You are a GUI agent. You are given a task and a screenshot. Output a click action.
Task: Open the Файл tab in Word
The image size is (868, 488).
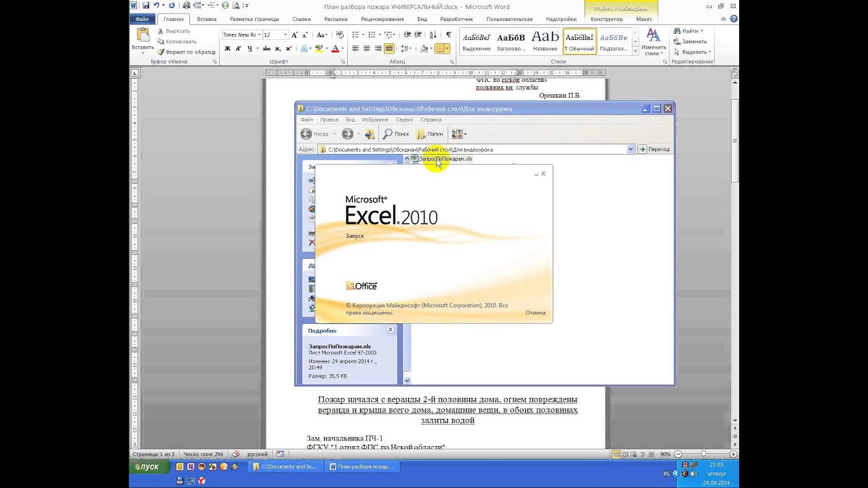142,19
